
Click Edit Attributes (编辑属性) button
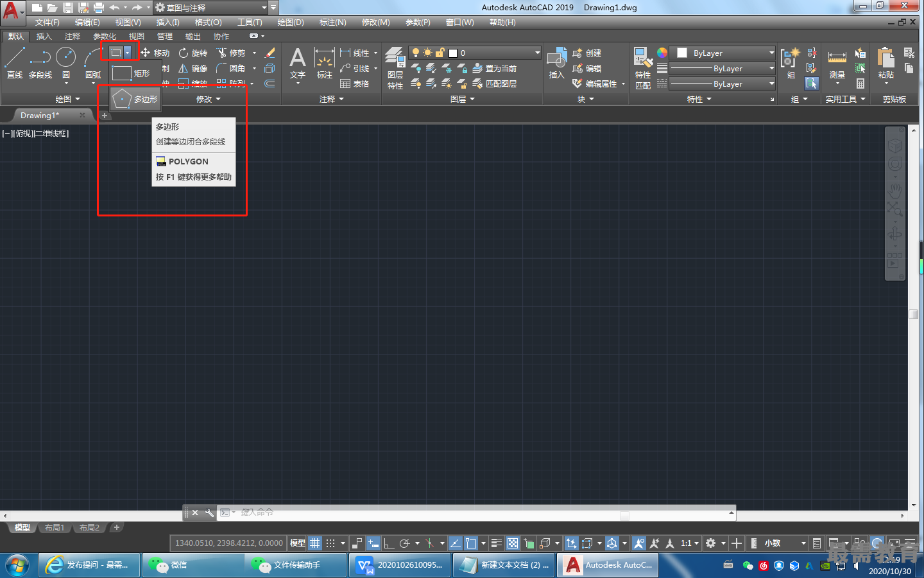[x=595, y=83]
